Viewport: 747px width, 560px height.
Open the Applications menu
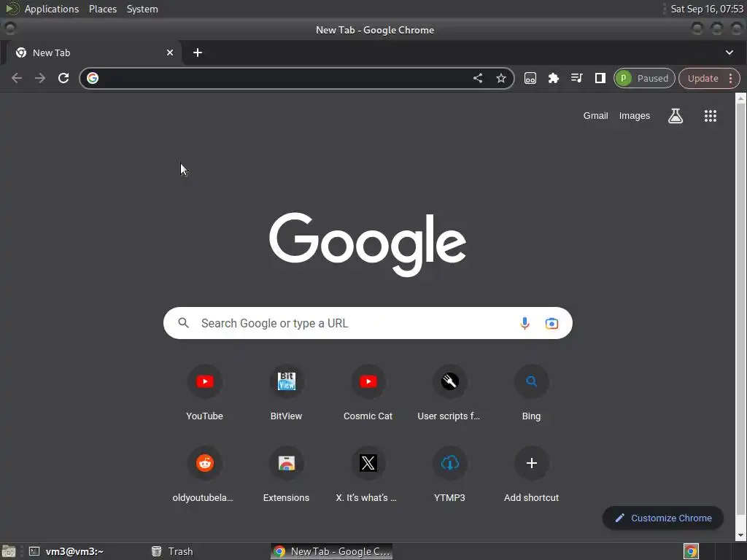52,9
